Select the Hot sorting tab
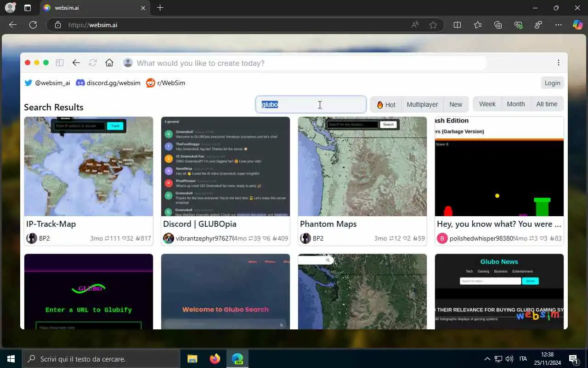The width and height of the screenshot is (588, 368). pos(386,104)
